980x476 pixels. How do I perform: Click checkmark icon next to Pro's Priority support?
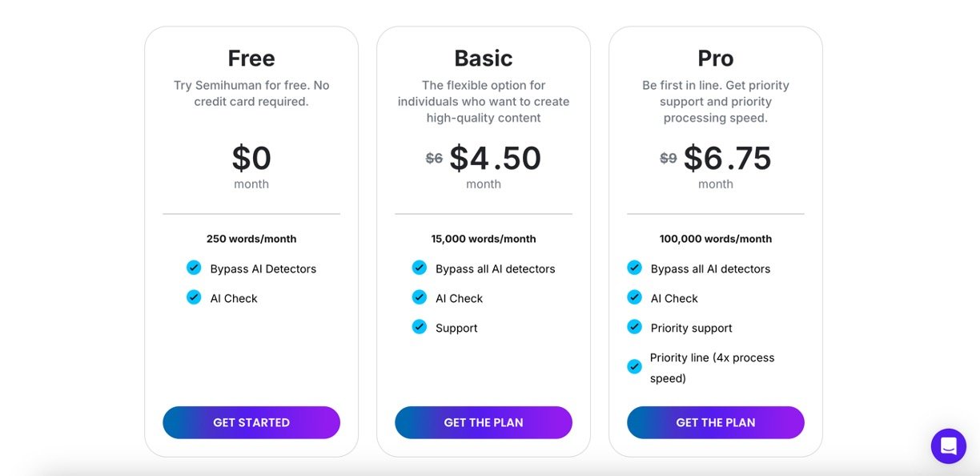pyautogui.click(x=635, y=327)
